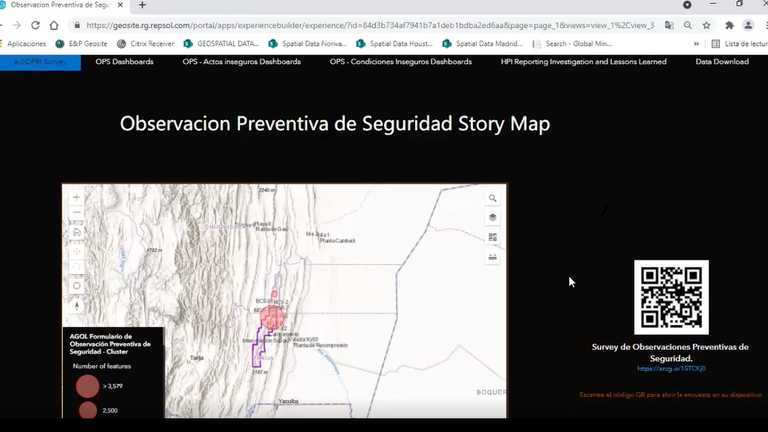Open the map search tool
This screenshot has width=768, height=432.
[x=492, y=199]
